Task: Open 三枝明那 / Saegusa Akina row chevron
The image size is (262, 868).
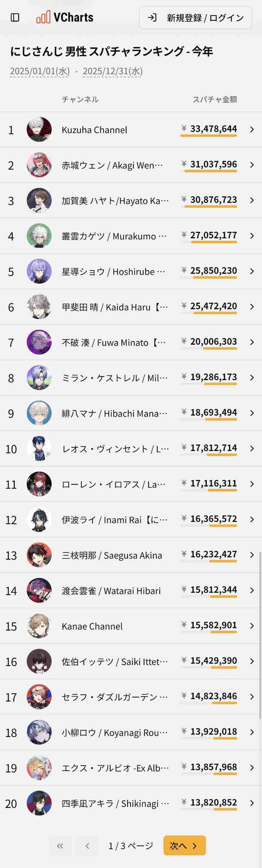Action: tap(252, 555)
